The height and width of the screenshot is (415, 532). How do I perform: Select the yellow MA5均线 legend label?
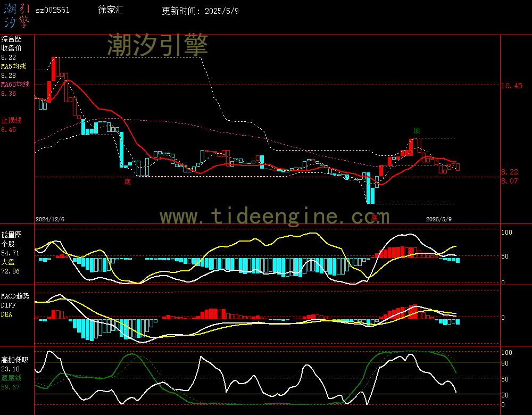point(14,66)
